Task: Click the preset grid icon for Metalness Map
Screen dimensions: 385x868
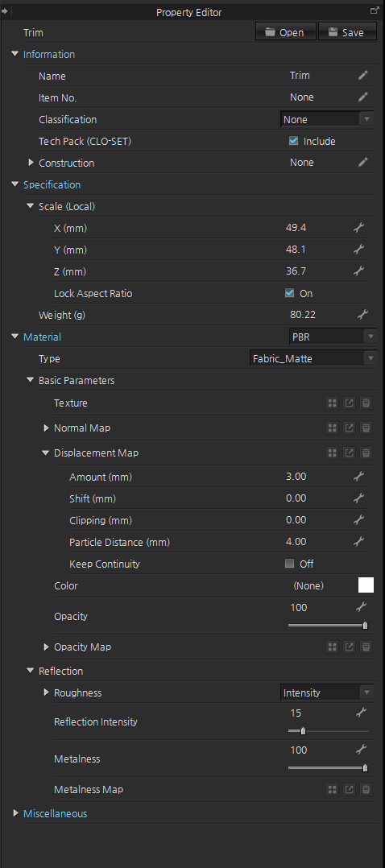Action: (333, 789)
